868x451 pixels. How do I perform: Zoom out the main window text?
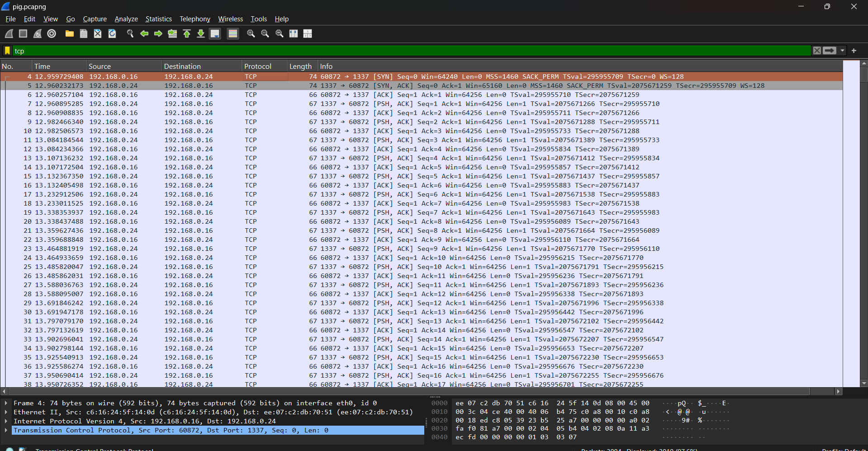265,34
